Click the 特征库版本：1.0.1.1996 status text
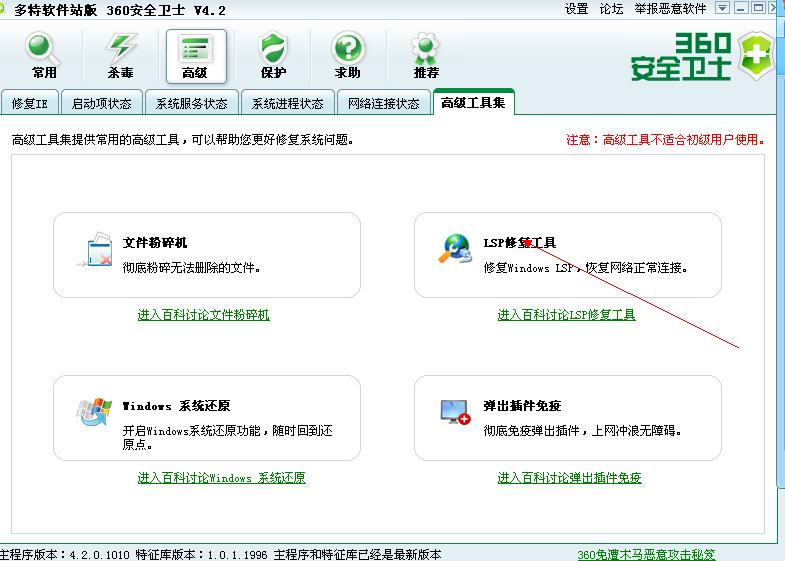Image resolution: width=785 pixels, height=561 pixels. [x=202, y=554]
